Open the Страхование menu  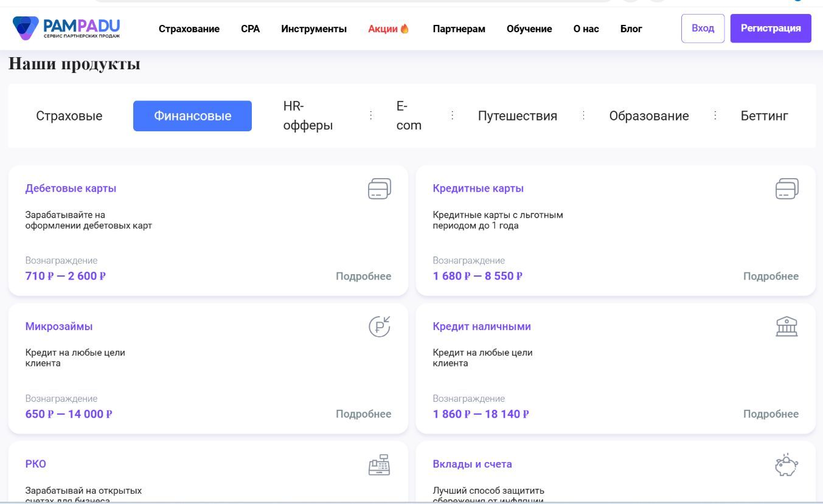click(x=189, y=29)
